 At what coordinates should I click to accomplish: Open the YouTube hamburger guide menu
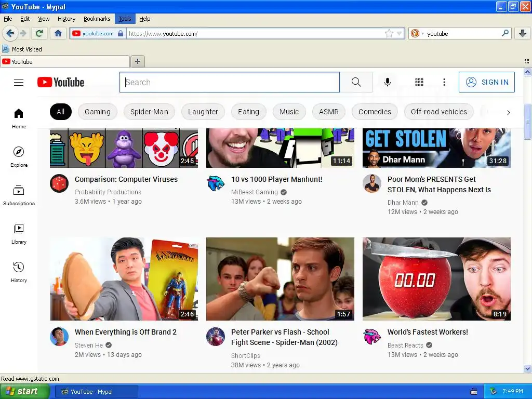19,83
